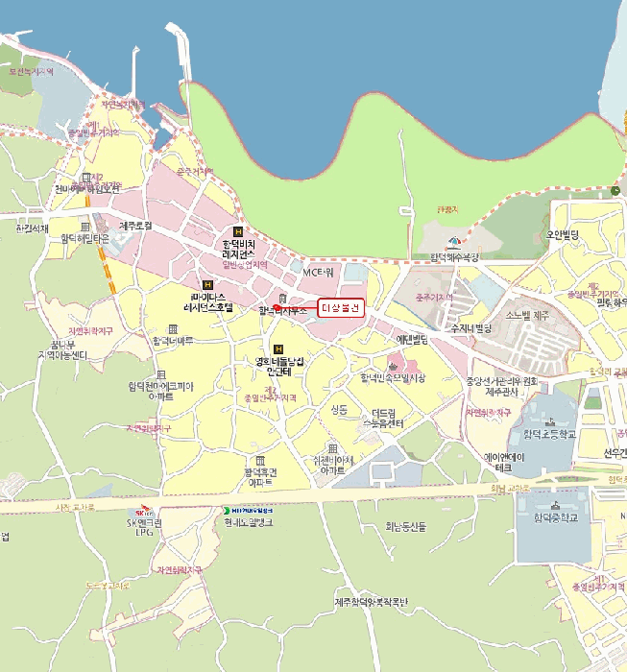The width and height of the screenshot is (627, 672).
Task: Click hotel icon above 함덕비치 레지던스
Action: click(x=238, y=232)
